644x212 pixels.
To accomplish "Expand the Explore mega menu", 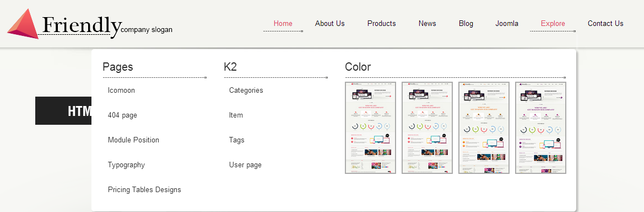I will point(553,24).
